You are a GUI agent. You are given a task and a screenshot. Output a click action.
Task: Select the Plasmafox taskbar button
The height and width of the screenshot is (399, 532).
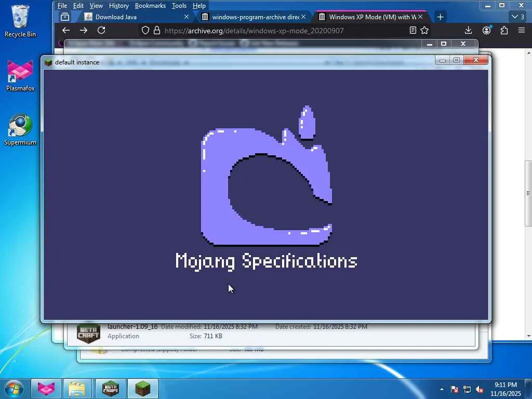[46, 389]
